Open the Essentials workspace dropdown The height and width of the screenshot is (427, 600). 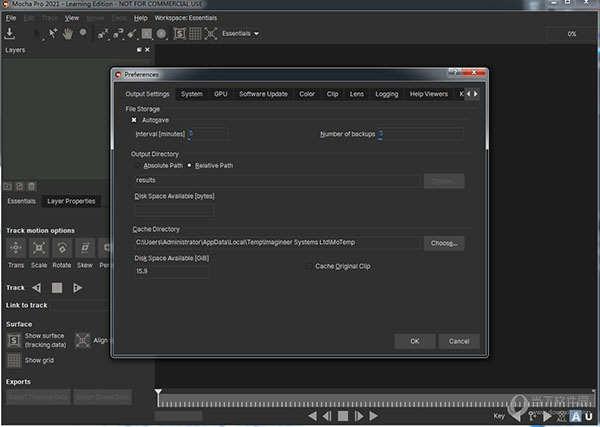[241, 34]
